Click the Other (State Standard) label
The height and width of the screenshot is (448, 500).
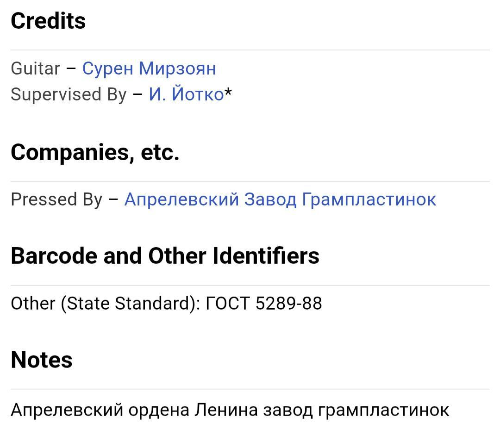(x=105, y=304)
